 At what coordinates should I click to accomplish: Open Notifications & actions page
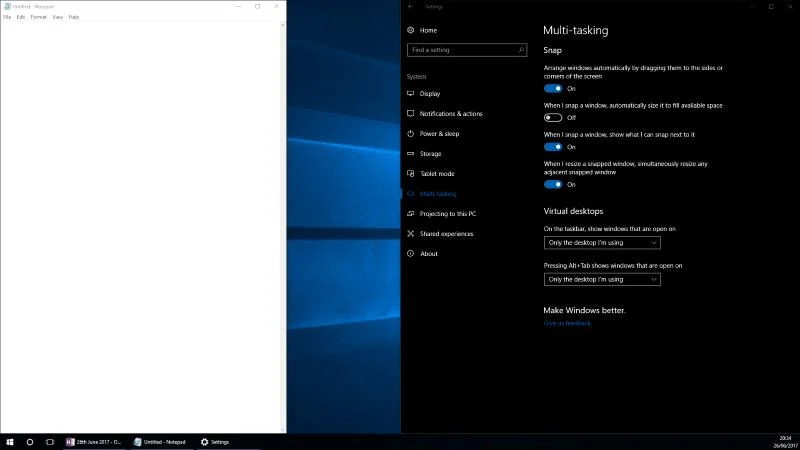(x=451, y=113)
